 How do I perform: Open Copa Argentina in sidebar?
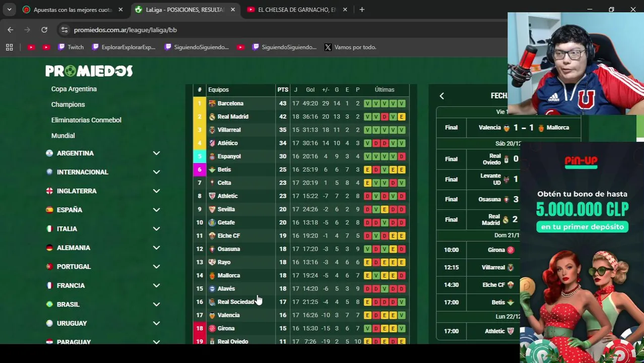coord(74,89)
